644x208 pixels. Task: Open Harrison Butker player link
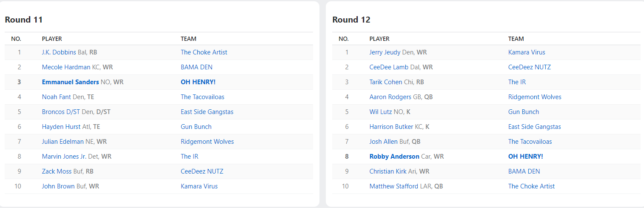(x=391, y=127)
